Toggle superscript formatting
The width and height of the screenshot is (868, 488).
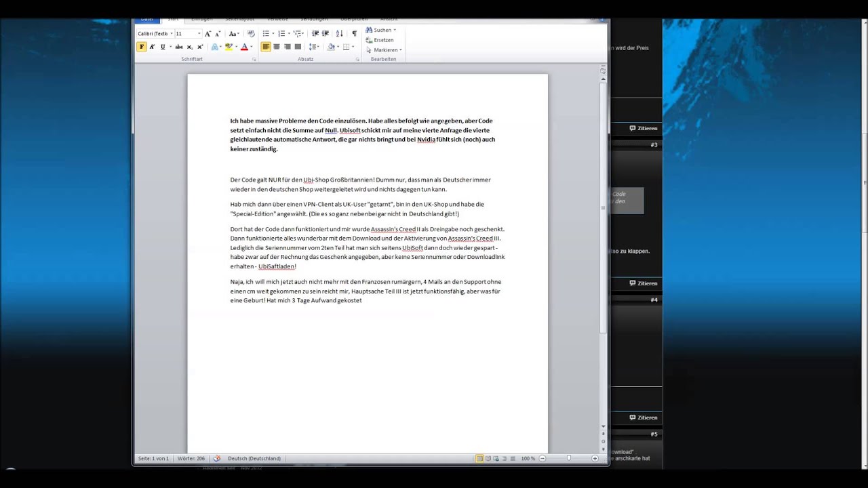tap(200, 47)
